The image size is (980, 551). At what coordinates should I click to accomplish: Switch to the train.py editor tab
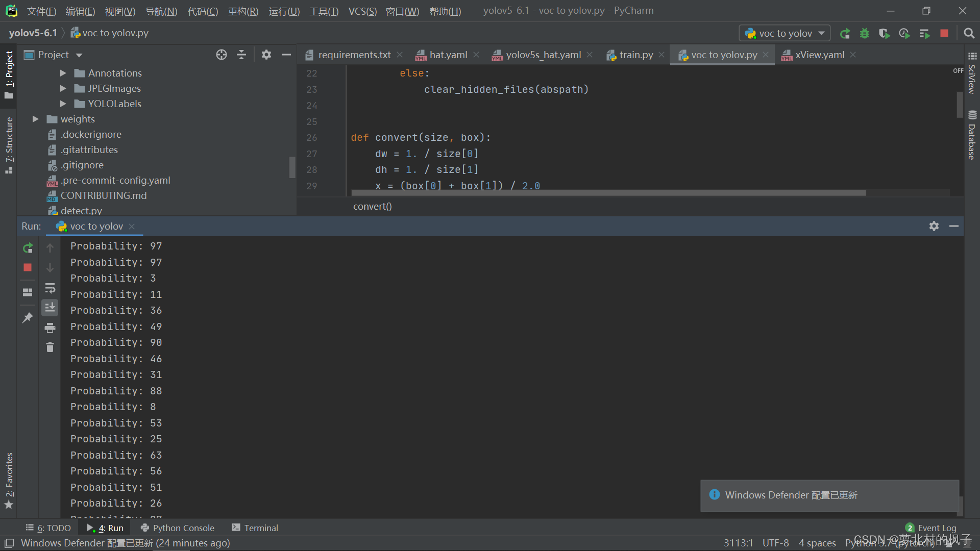coord(635,55)
